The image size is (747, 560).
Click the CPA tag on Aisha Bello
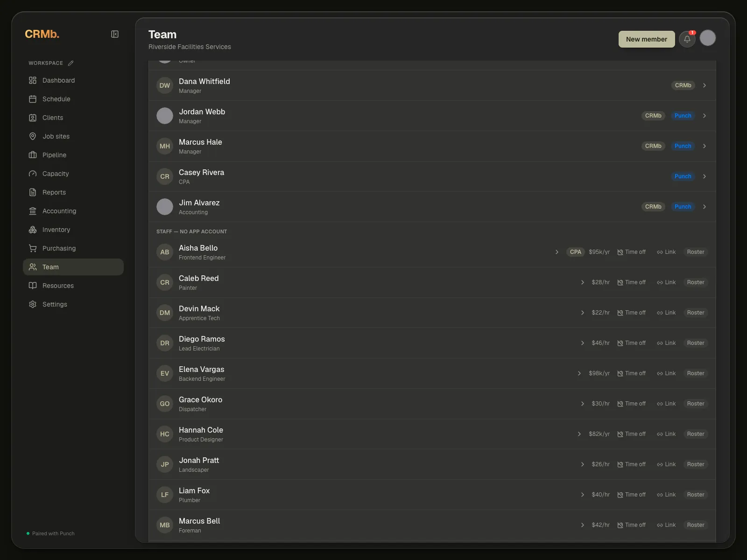pos(576,252)
